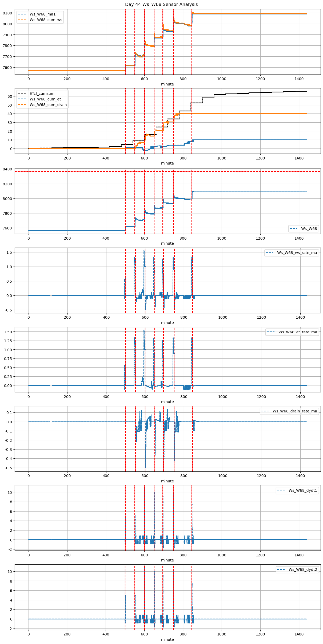Click the 8400 y-axis tick label

pos(7,169)
